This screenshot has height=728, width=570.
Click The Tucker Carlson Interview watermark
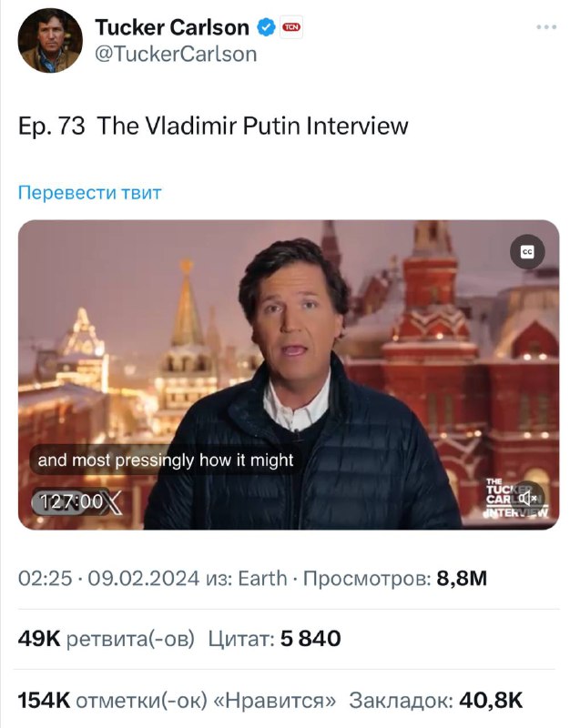(516, 498)
